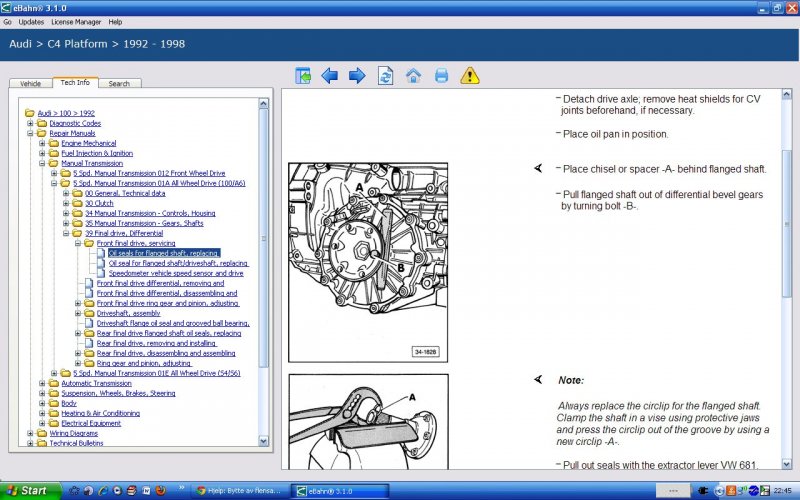The height and width of the screenshot is (500, 800).
Task: Switch to the Search tab
Action: point(119,84)
